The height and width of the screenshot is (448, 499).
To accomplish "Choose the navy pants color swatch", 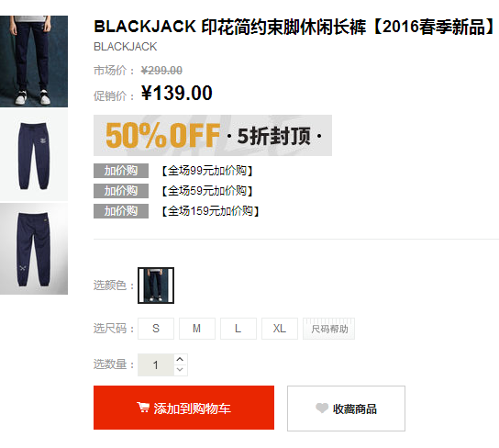I will [156, 286].
